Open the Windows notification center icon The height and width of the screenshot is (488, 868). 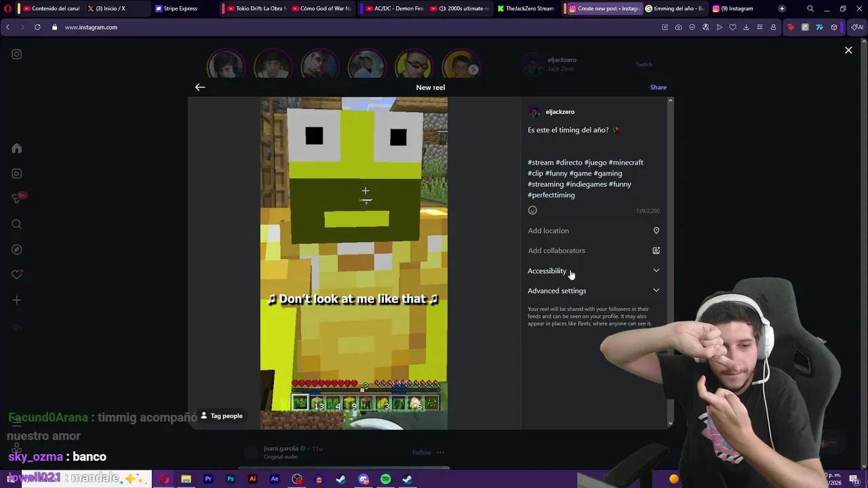coord(854,479)
